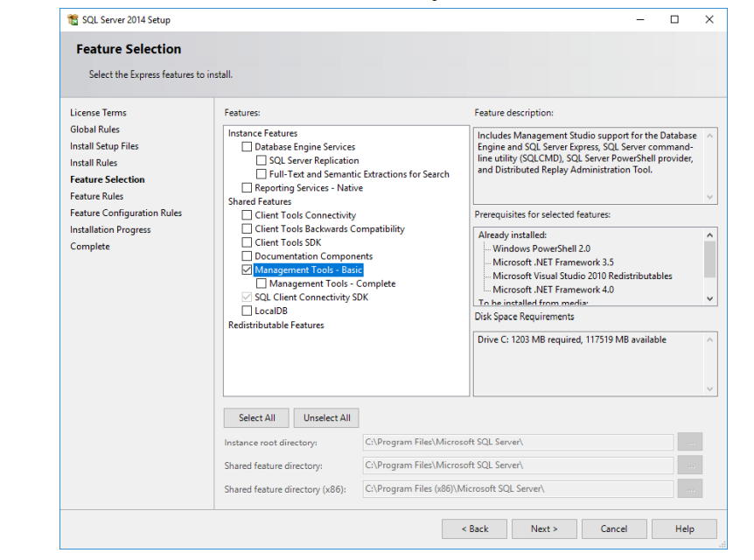Tick the LocalDB feature checkbox
The image size is (754, 560).
[247, 311]
